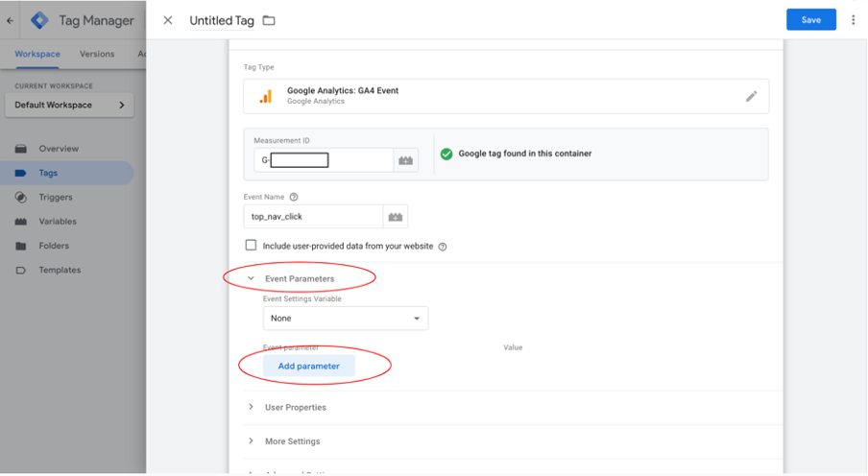Open Overview in the sidebar
868x476 pixels.
point(59,149)
